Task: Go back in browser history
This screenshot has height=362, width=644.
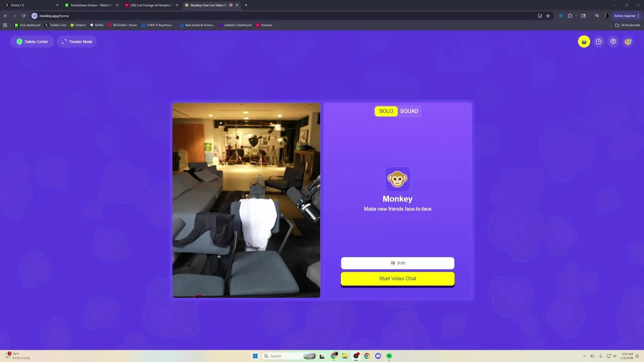Action: point(6,16)
